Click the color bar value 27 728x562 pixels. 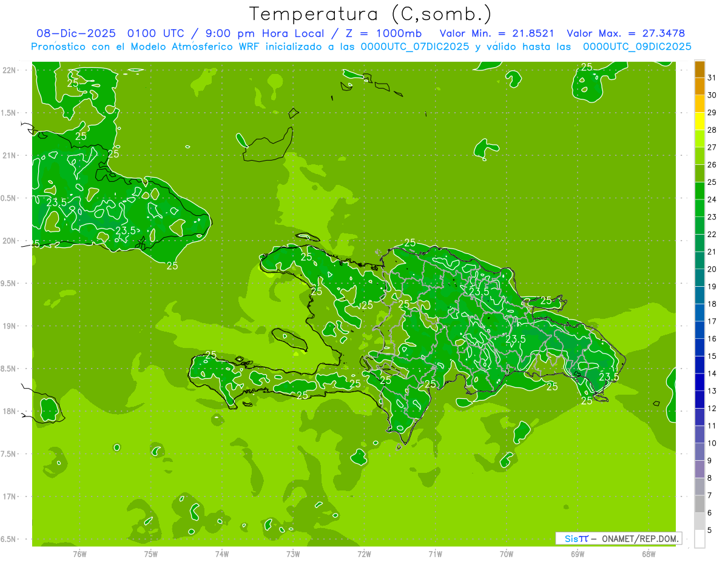point(712,147)
